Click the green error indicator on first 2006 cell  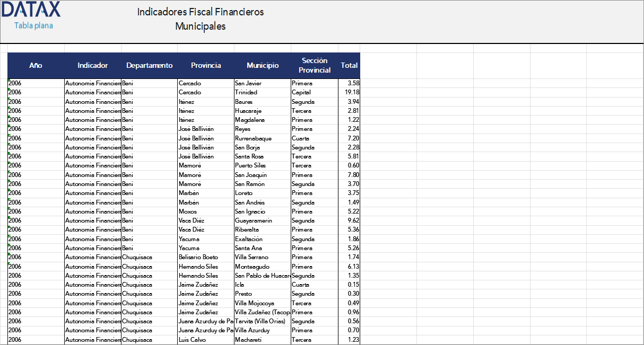9,81
